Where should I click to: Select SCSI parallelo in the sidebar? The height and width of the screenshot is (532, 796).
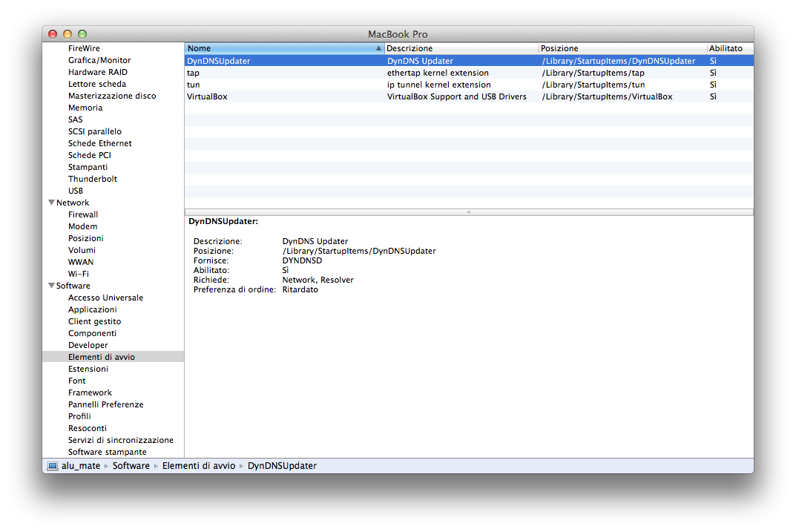(x=95, y=131)
